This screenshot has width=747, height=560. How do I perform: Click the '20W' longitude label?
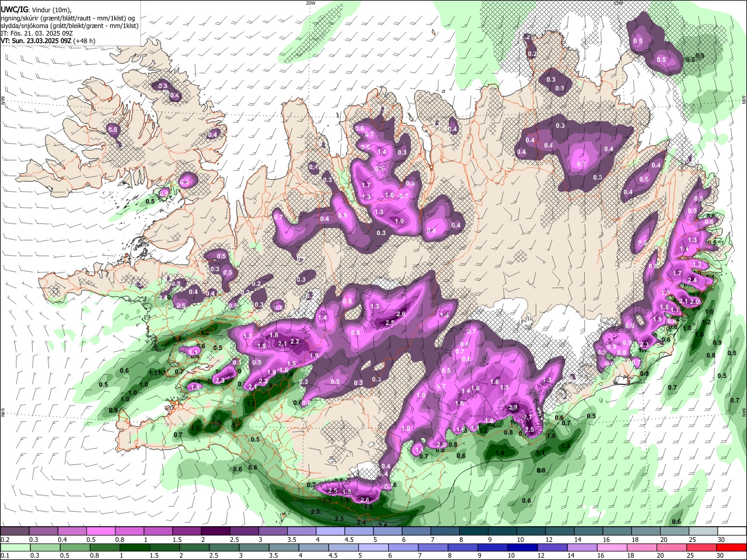click(x=310, y=3)
